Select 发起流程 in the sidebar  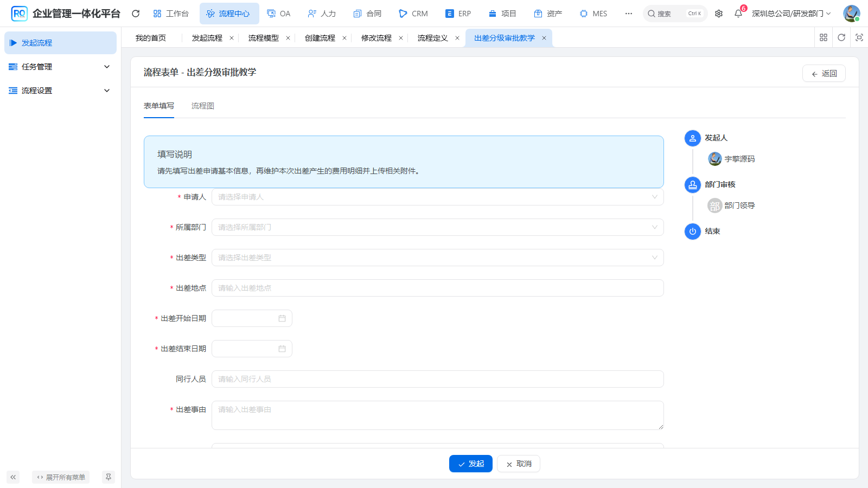pos(60,43)
